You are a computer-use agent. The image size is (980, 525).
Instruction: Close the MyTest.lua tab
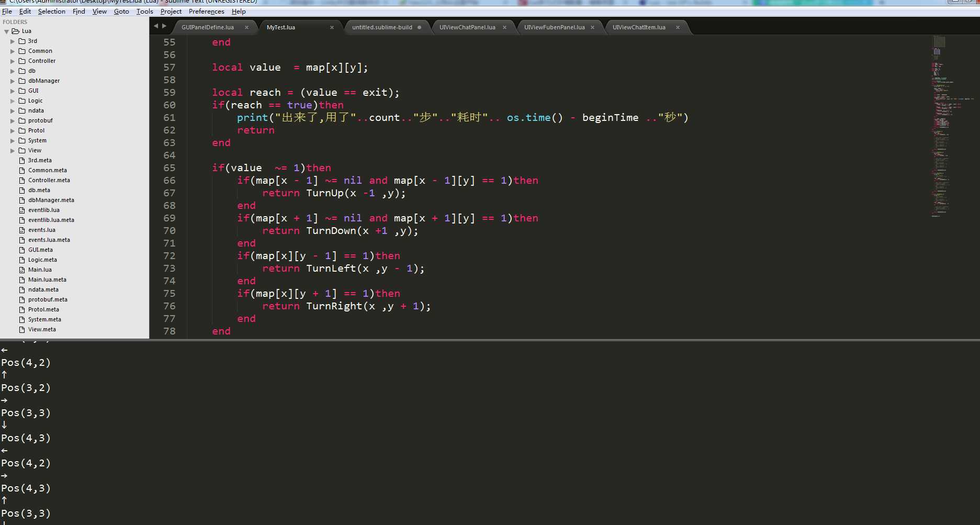point(332,27)
